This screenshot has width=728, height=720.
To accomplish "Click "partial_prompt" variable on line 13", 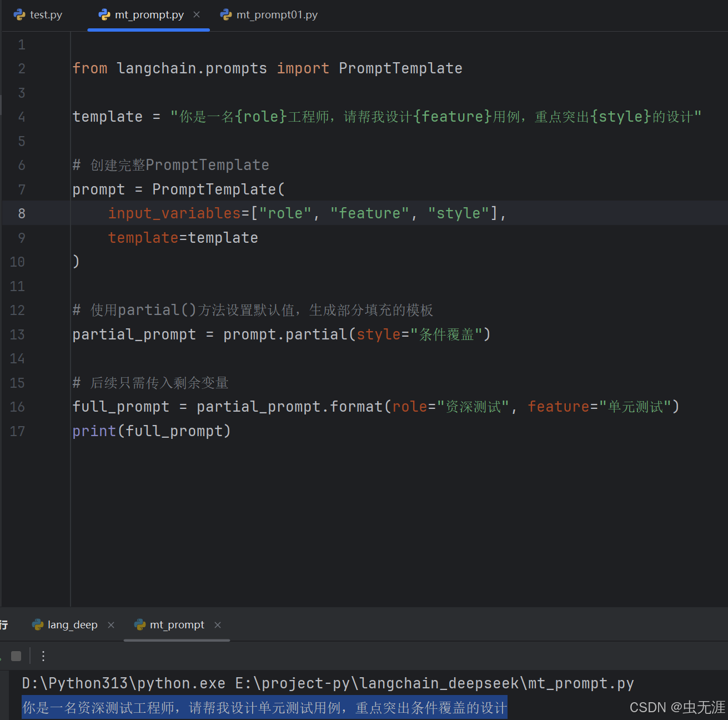I will click(x=134, y=334).
